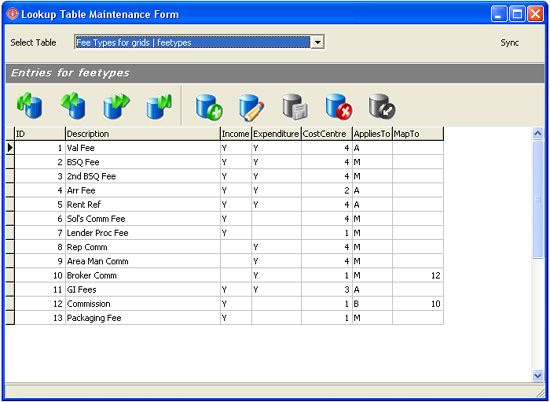Click the scrollbar up arrow
This screenshot has width=550, height=402.
pyautogui.click(x=538, y=133)
